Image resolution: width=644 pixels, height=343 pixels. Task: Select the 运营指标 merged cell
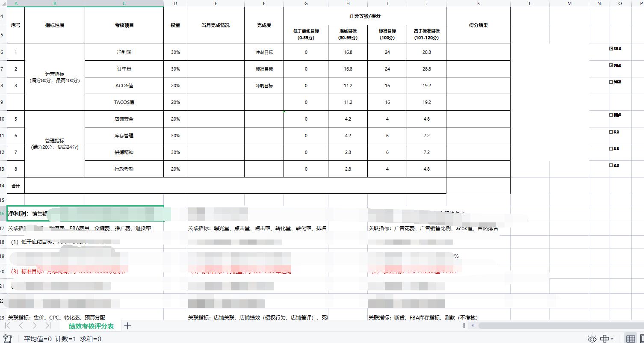pos(55,77)
